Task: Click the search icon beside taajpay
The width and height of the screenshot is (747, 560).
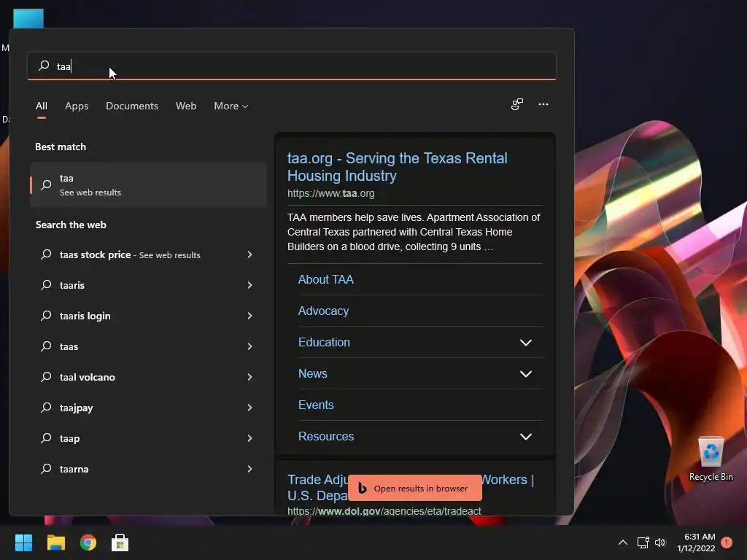Action: (46, 407)
